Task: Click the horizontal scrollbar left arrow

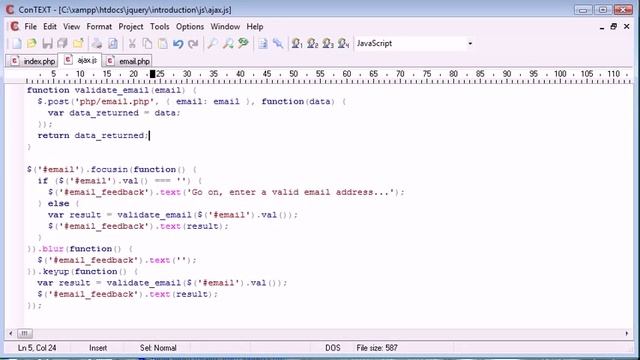Action: (11, 333)
